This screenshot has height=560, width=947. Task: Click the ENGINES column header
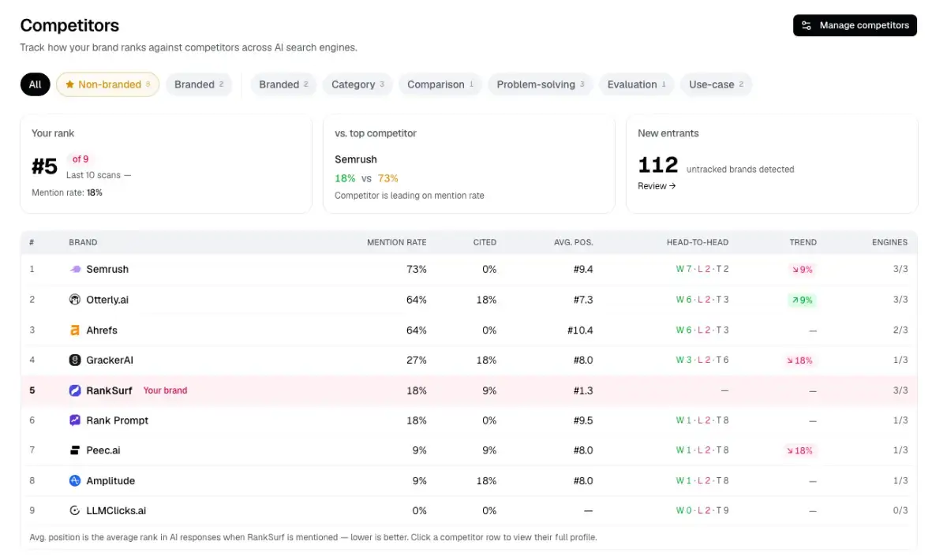click(889, 242)
